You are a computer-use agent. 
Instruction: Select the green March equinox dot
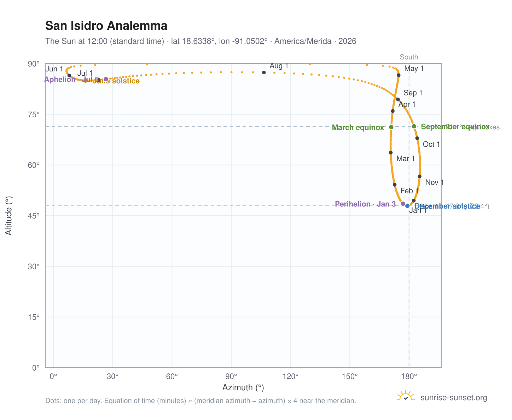click(391, 127)
